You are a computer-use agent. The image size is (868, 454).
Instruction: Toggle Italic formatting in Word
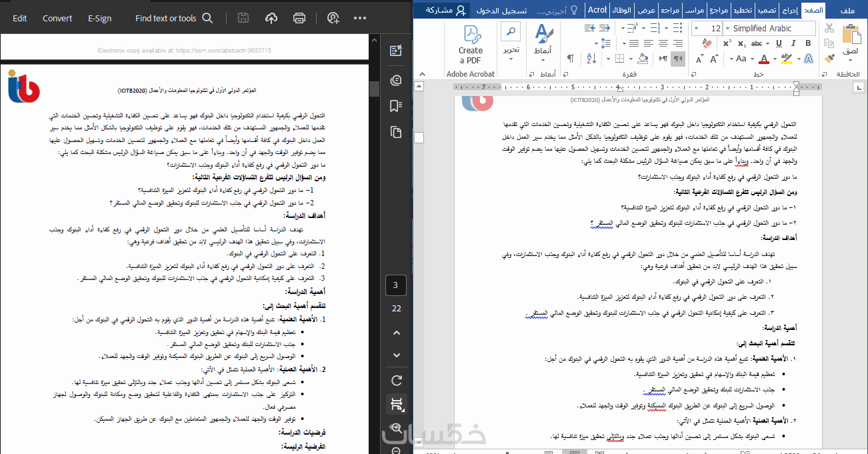pos(793,43)
